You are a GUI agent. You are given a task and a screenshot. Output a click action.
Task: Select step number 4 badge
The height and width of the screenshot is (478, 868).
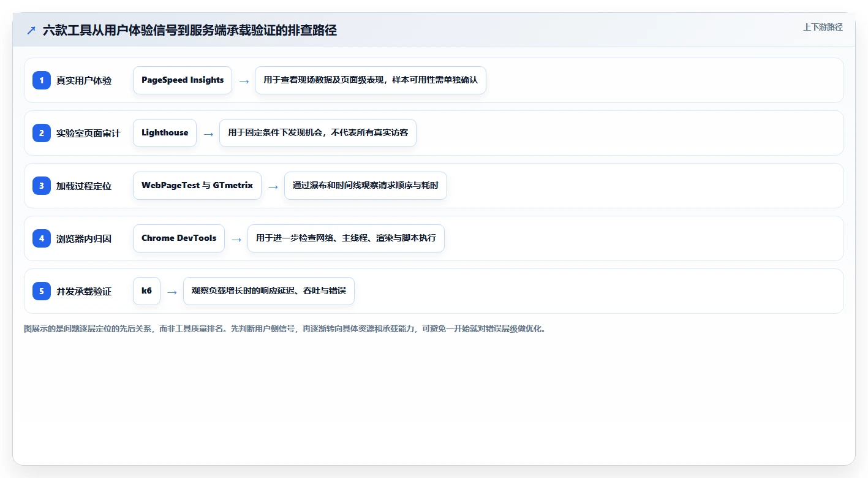pos(42,238)
